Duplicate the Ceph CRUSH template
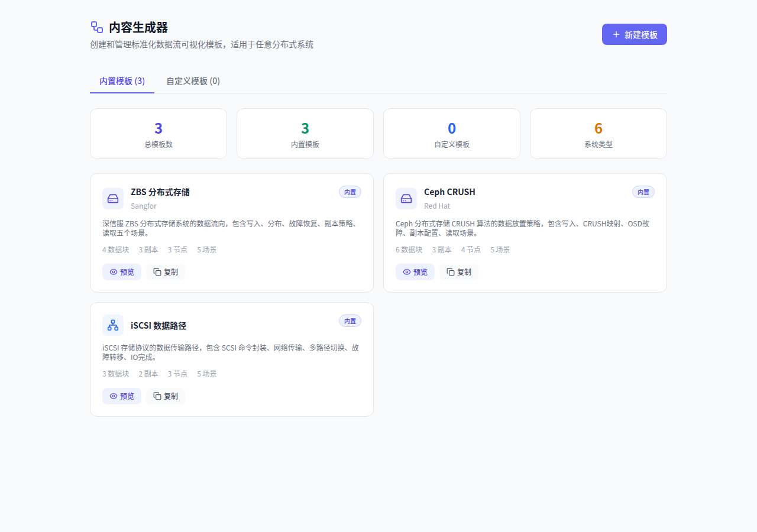Viewport: 757px width, 532px height. (x=459, y=272)
